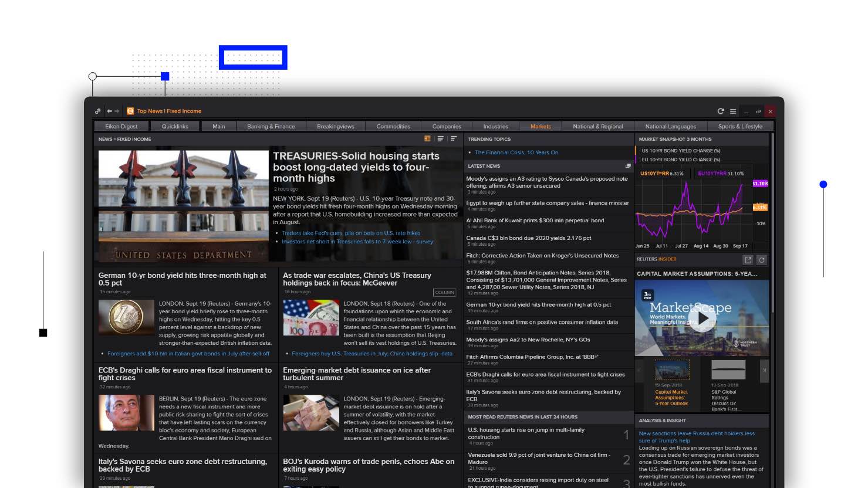868x488 pixels.
Task: Refresh the Top News window
Action: 721,111
